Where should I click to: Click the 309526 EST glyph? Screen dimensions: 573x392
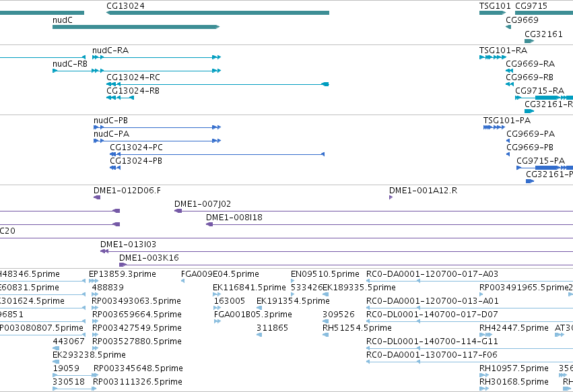pos(325,321)
